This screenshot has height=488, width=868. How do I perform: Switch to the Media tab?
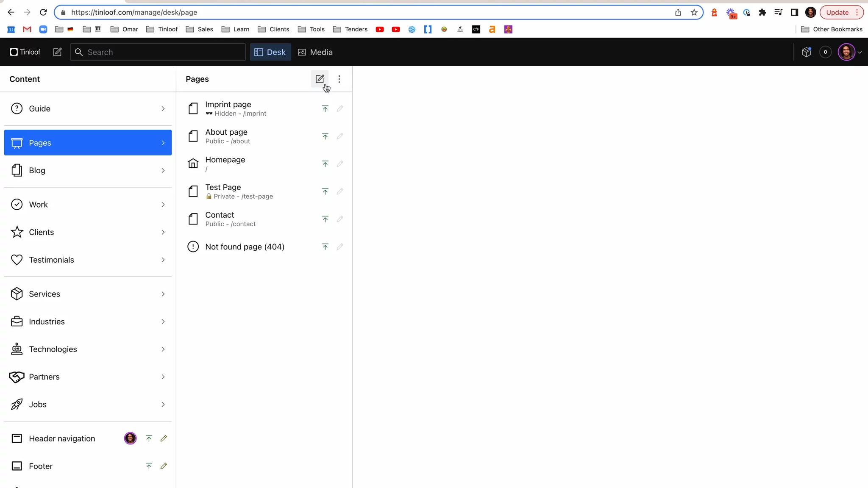pyautogui.click(x=315, y=52)
